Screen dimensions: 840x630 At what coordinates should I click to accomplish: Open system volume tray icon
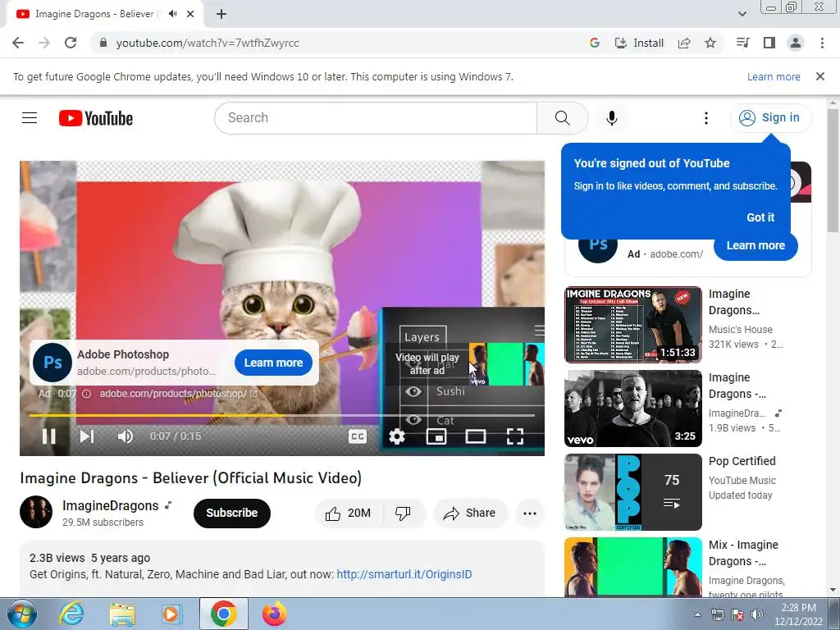pyautogui.click(x=757, y=615)
